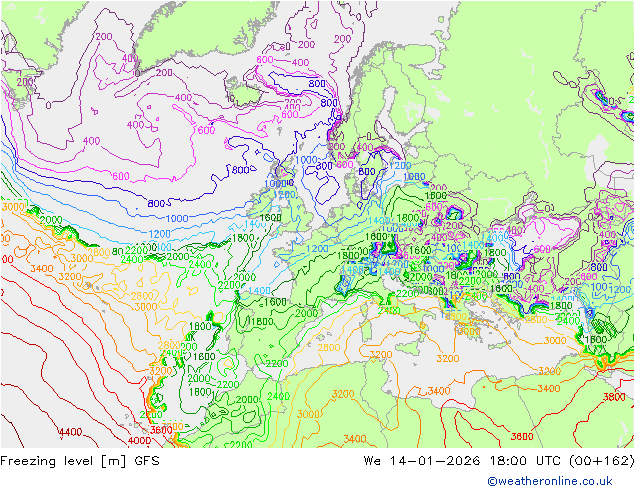Click the weatheronline.co.uk copyright link
The image size is (634, 490).
coord(550,481)
